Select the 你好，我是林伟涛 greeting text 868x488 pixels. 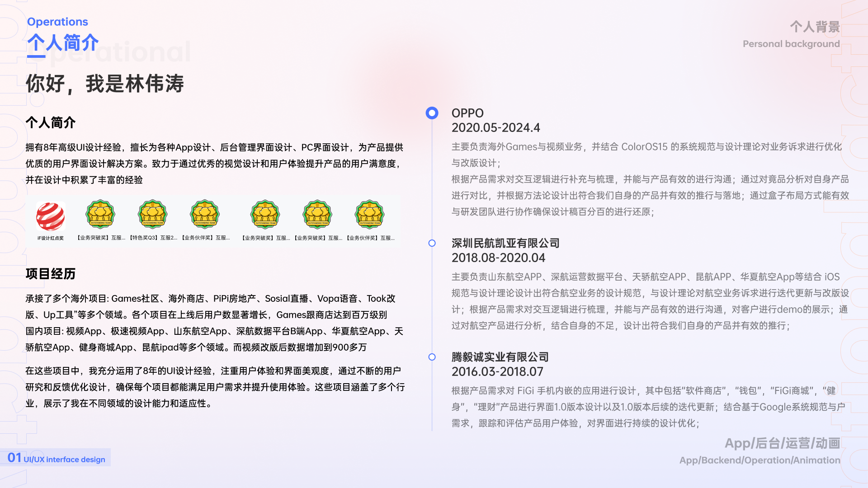pyautogui.click(x=105, y=84)
